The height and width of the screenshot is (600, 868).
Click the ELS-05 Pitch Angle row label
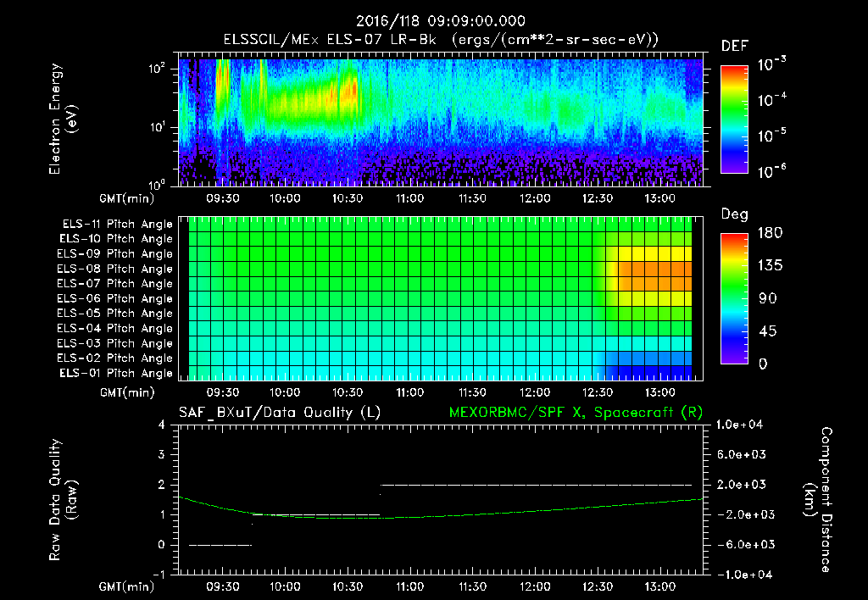[x=115, y=314]
